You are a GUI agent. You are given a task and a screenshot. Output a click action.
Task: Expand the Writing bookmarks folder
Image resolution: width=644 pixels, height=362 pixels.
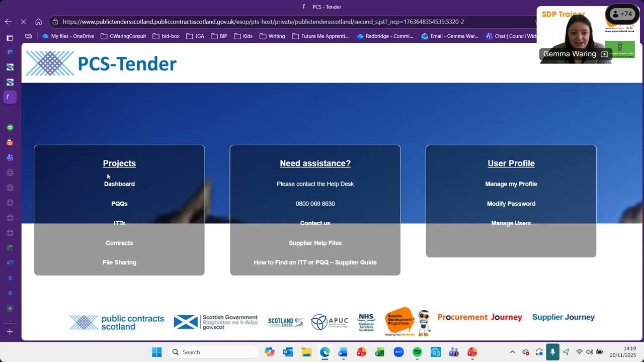(x=272, y=36)
